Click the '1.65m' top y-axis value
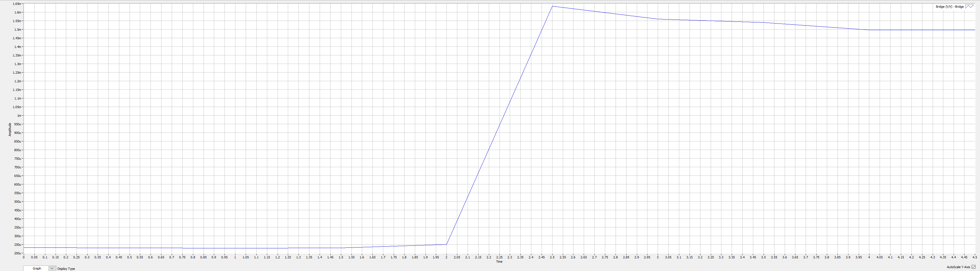This screenshot has width=980, height=271. (x=17, y=4)
